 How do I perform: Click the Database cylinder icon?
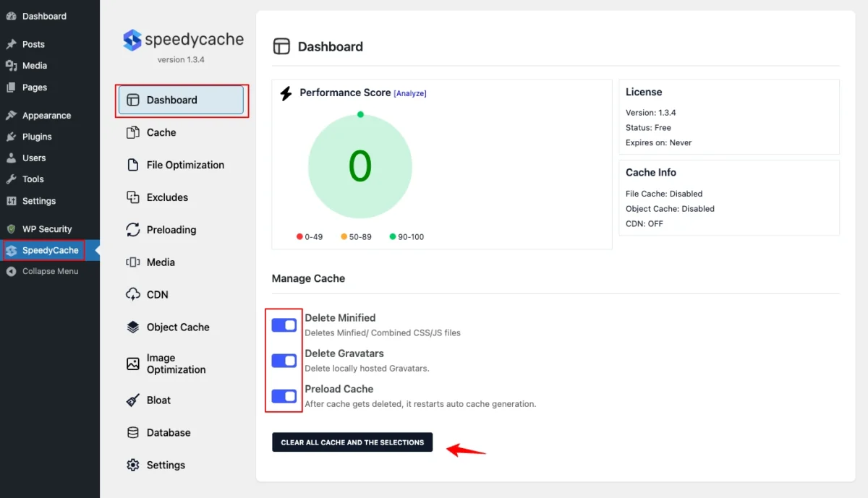[133, 432]
